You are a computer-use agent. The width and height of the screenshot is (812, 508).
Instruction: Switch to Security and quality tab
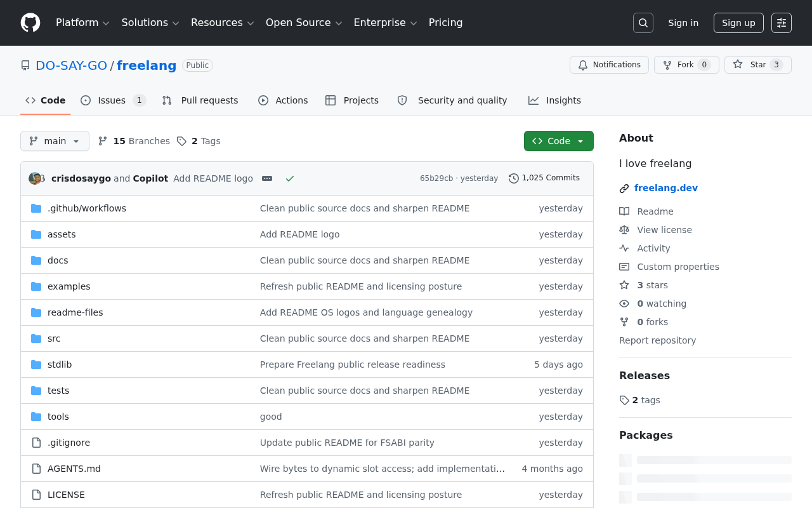tap(452, 100)
